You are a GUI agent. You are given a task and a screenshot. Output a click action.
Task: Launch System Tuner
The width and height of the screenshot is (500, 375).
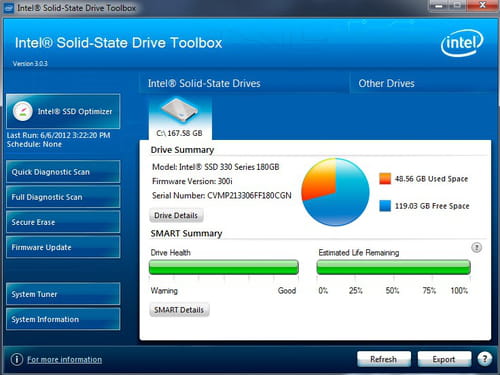coord(63,294)
